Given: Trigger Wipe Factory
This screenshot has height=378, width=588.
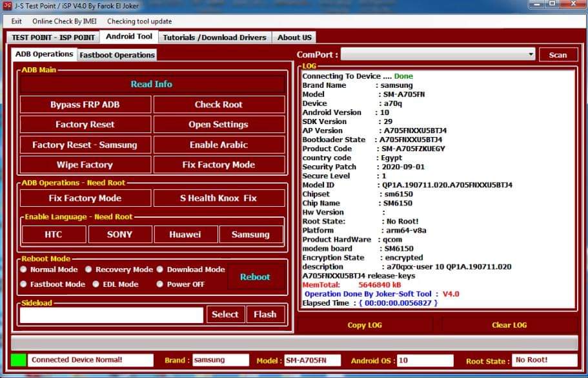Looking at the screenshot, I should [x=86, y=165].
